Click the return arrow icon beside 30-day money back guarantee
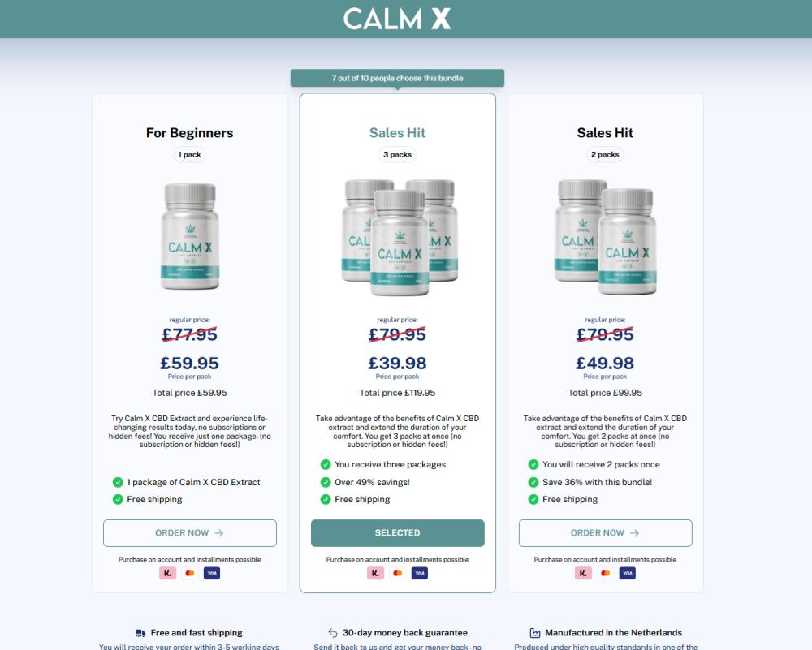This screenshot has width=812, height=650. [333, 633]
